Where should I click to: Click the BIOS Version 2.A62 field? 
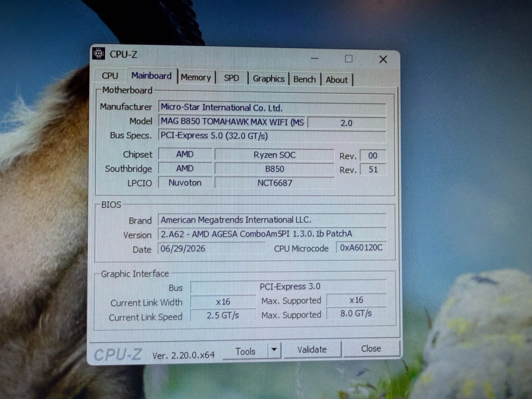[x=272, y=234]
